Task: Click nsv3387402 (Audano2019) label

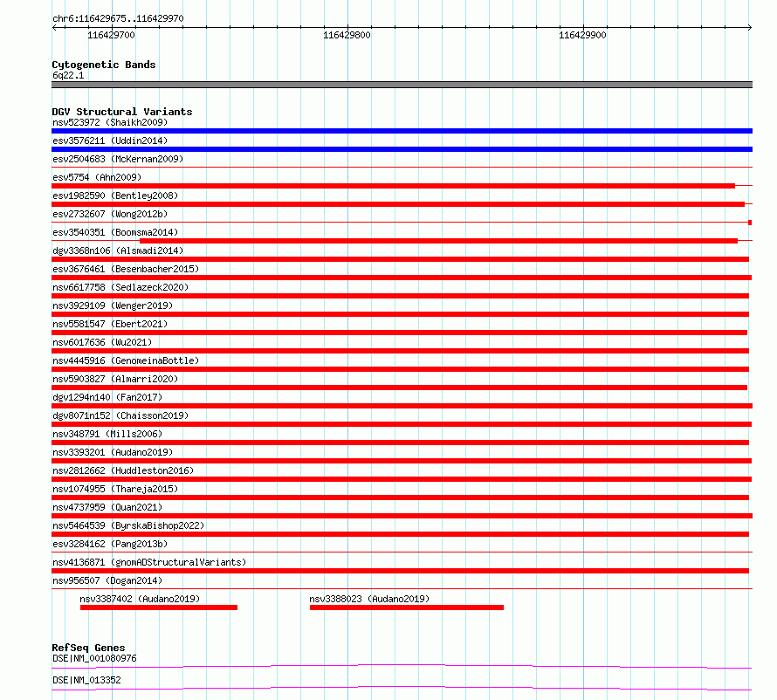Action: (x=140, y=599)
